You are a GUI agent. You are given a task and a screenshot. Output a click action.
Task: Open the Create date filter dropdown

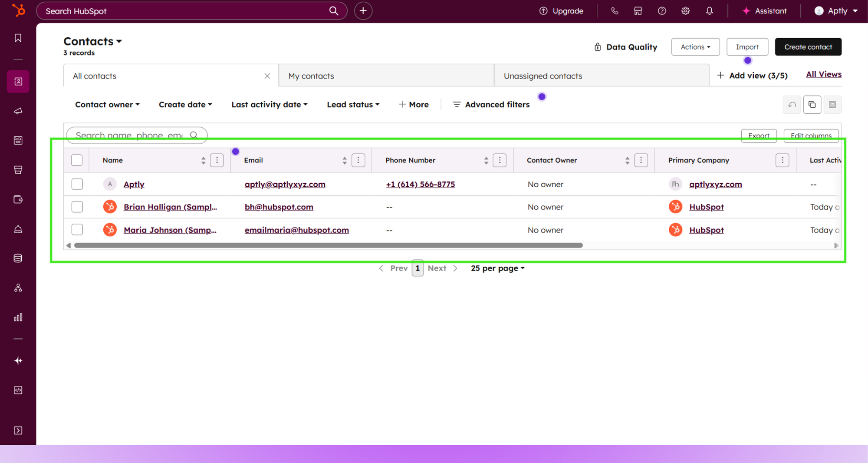click(x=185, y=105)
